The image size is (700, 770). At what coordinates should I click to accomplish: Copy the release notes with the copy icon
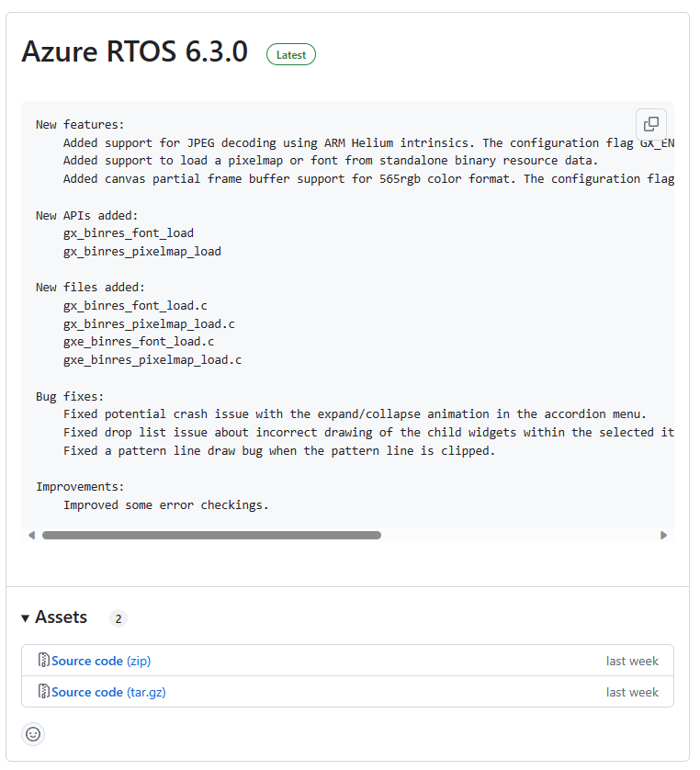coord(651,124)
